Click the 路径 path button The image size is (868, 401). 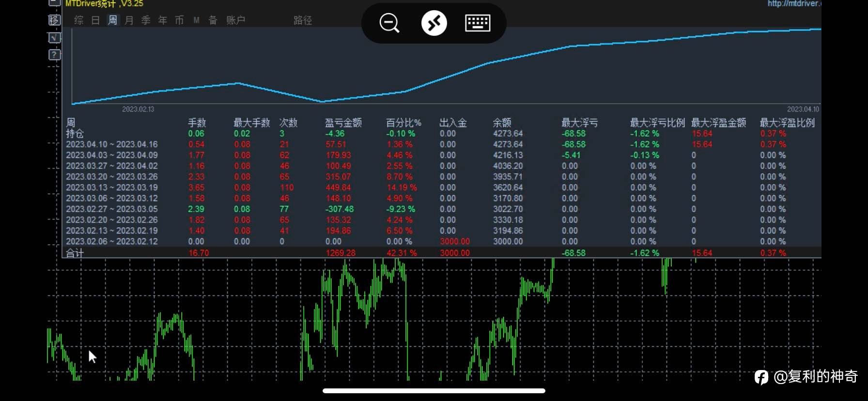click(303, 20)
